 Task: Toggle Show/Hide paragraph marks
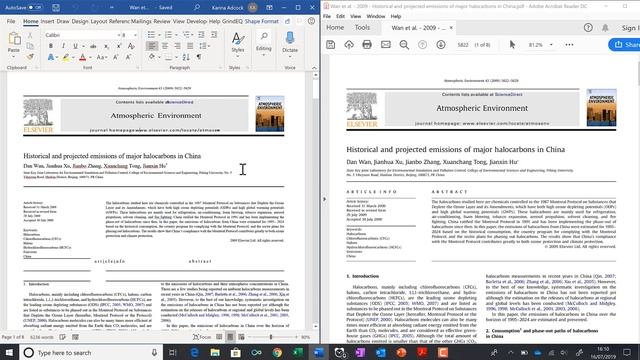click(199, 57)
